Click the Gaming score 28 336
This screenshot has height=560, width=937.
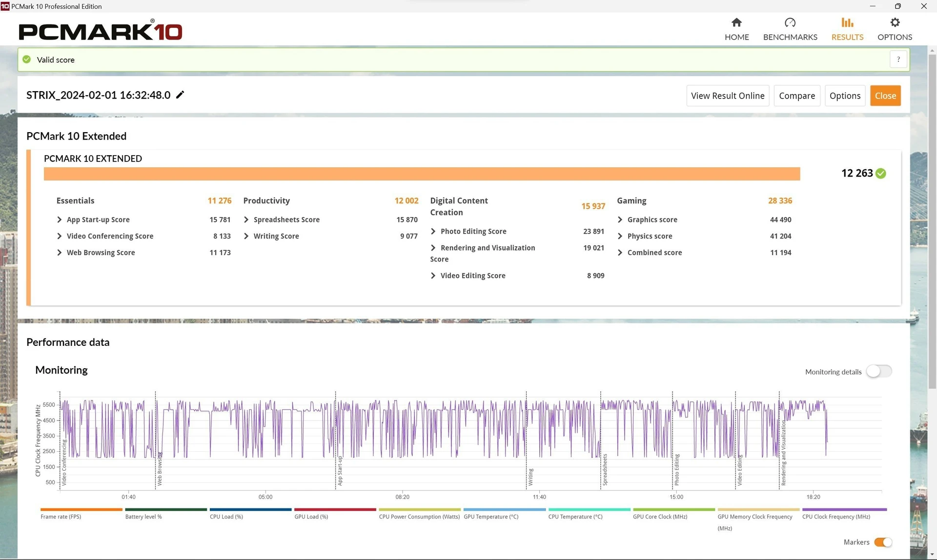[780, 200]
